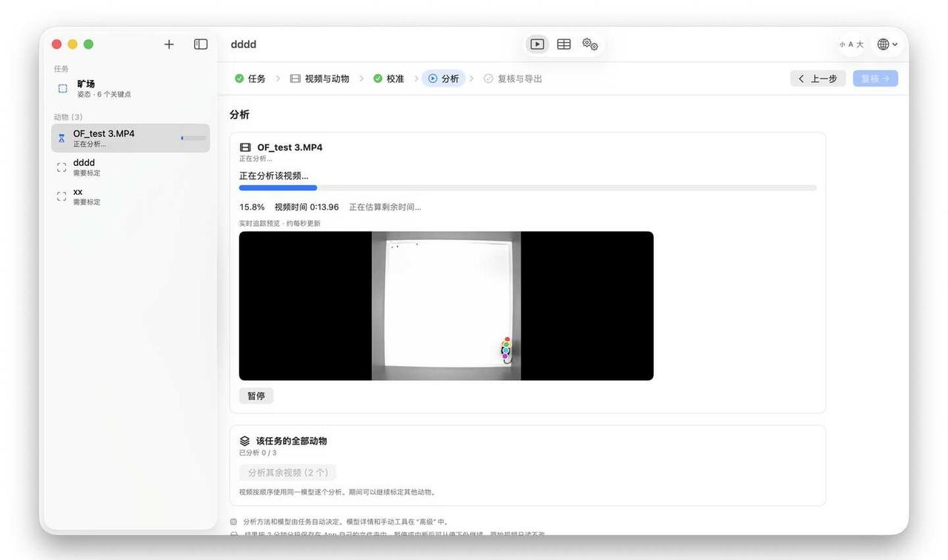The width and height of the screenshot is (948, 560).
Task: Add a new item with the plus icon
Action: (x=169, y=44)
